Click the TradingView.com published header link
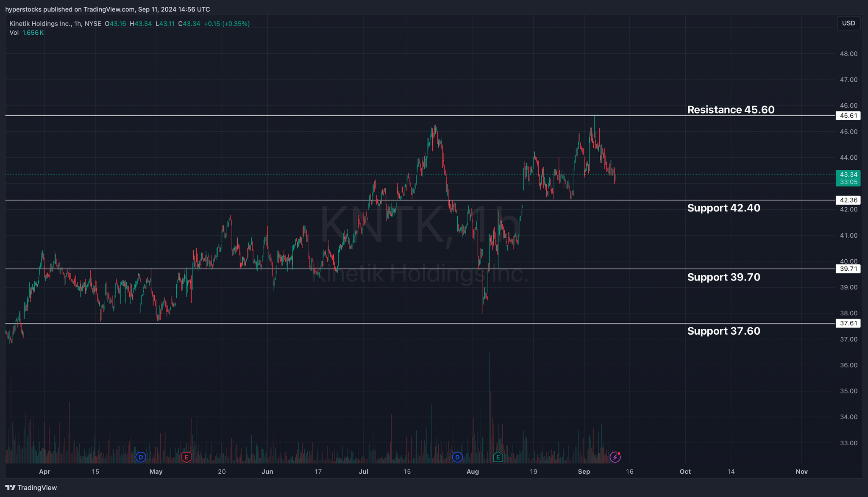The image size is (868, 497). click(109, 9)
